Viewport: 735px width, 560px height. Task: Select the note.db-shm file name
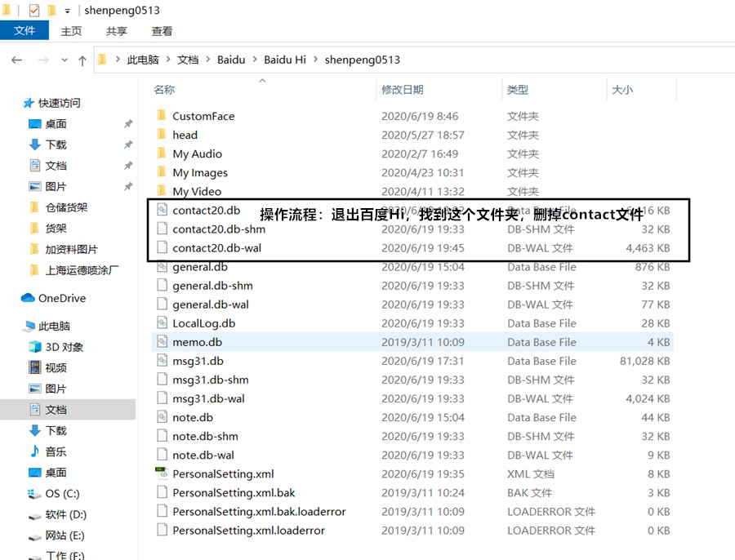click(205, 436)
